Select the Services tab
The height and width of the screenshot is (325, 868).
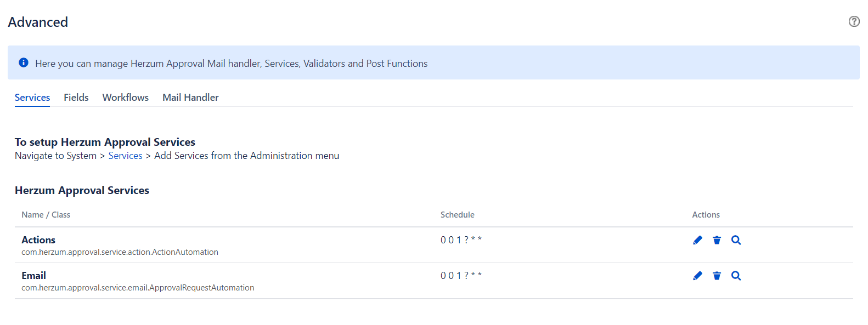(x=32, y=98)
